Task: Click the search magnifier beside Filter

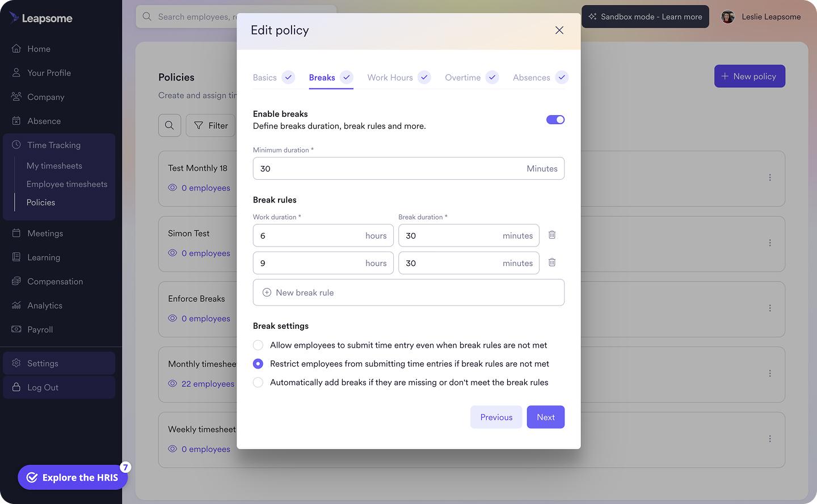Action: (x=169, y=125)
